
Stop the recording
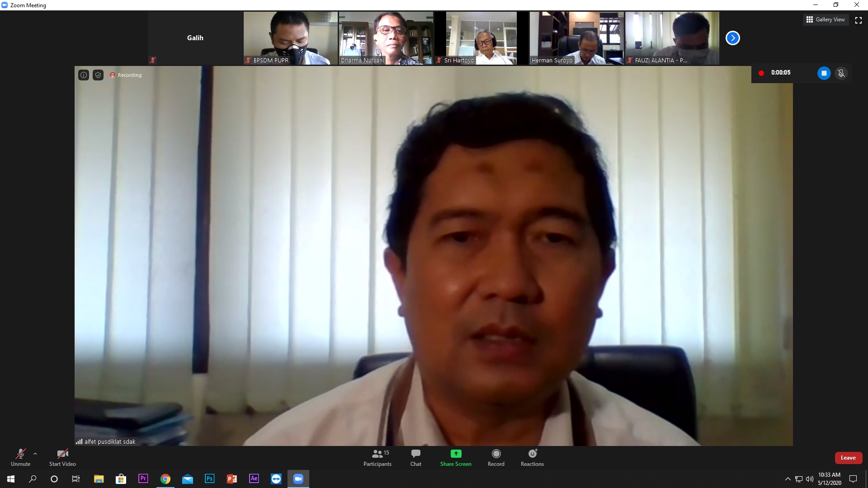click(824, 73)
